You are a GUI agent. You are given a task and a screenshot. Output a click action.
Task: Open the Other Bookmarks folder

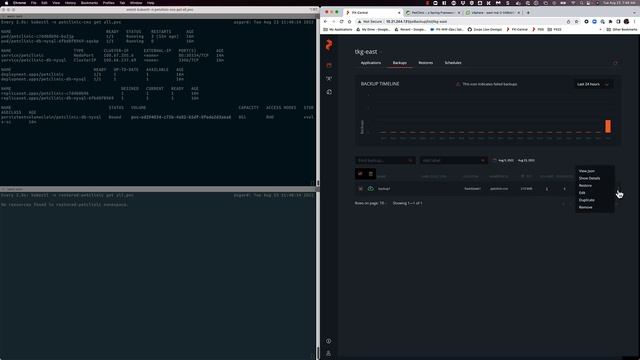[x=621, y=29]
